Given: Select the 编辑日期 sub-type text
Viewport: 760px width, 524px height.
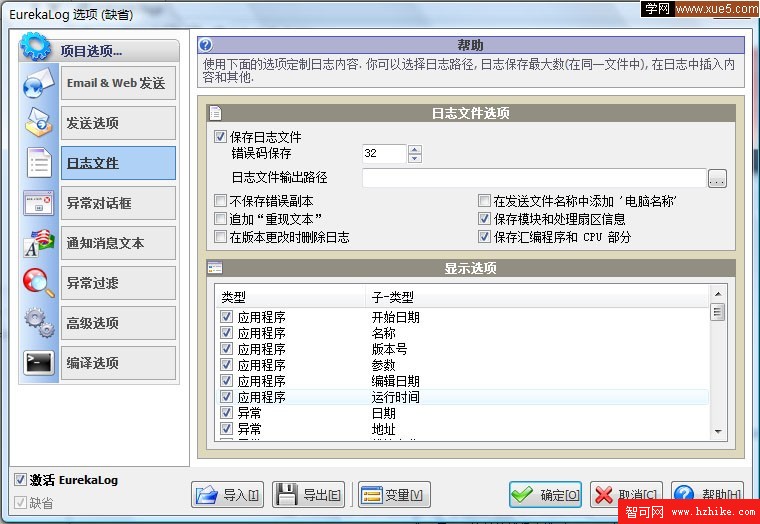Looking at the screenshot, I should click(x=396, y=381).
